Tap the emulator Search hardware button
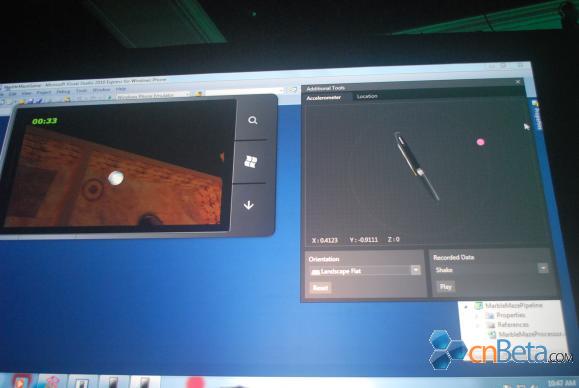This screenshot has width=579, height=388. click(x=253, y=120)
